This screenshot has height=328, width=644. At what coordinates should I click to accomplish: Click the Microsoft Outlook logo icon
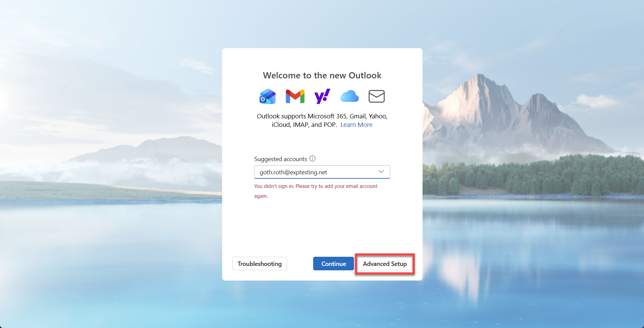(x=268, y=96)
